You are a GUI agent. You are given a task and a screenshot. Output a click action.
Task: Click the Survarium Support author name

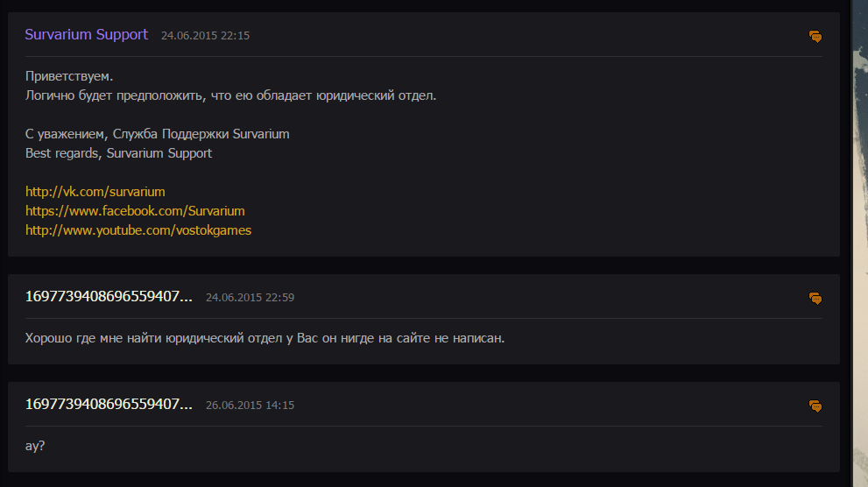[x=87, y=35]
